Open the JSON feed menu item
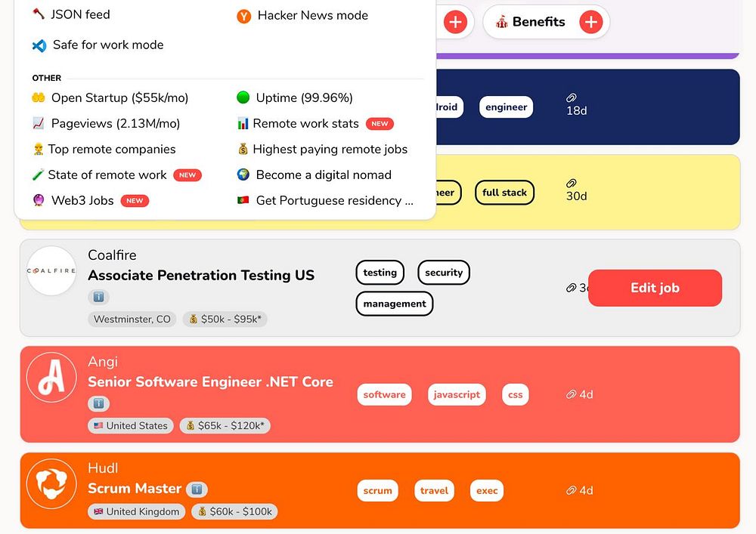756x534 pixels. (x=80, y=14)
